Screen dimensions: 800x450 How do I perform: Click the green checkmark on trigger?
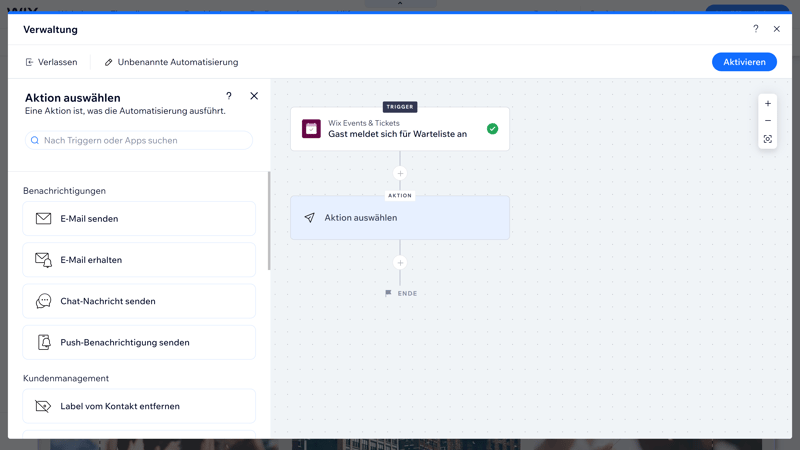pyautogui.click(x=492, y=129)
